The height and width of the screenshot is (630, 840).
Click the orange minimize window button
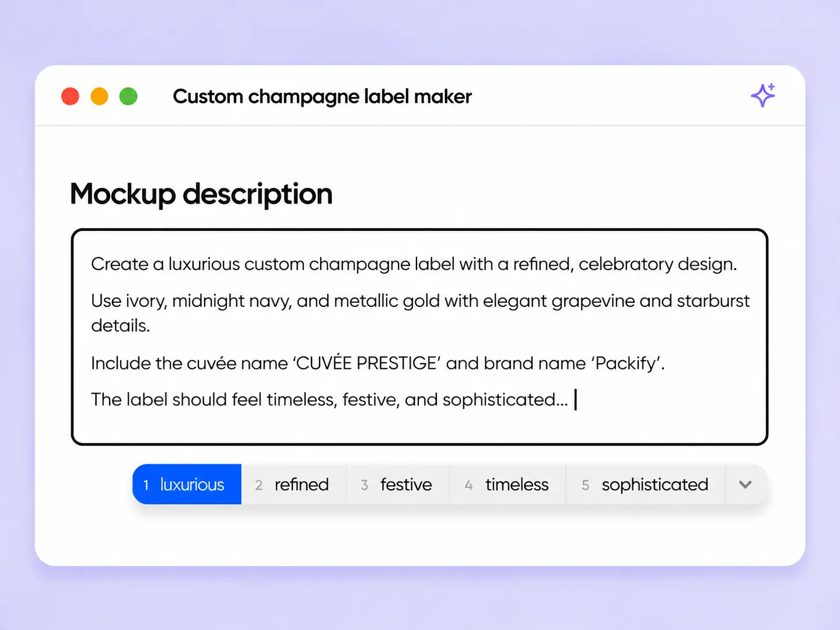tap(99, 96)
